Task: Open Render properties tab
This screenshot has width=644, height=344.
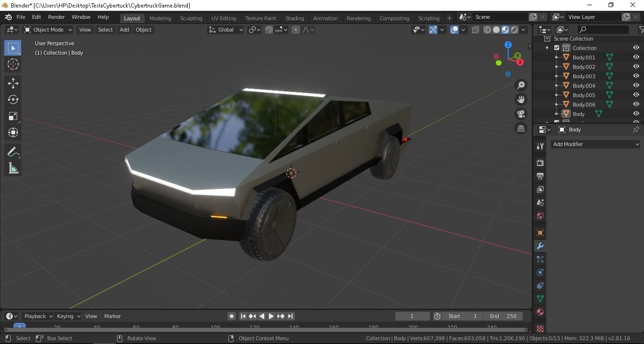Action: coord(540,163)
